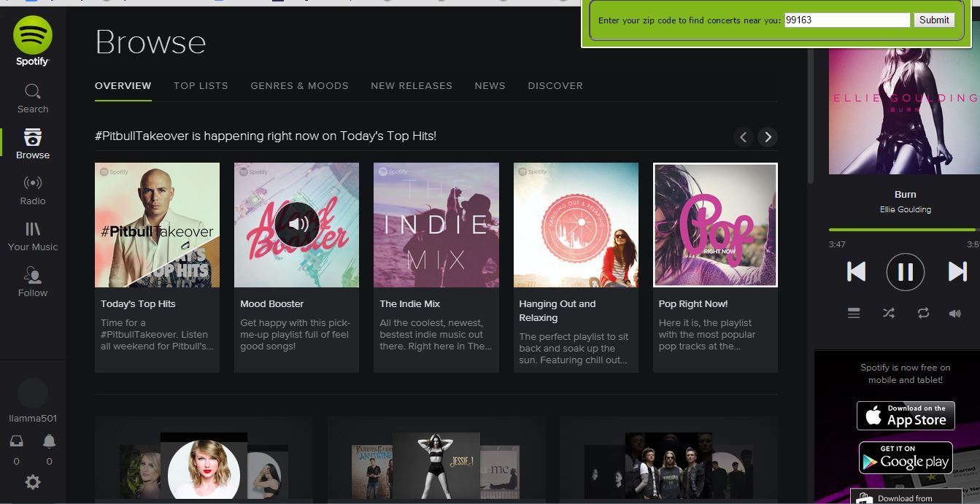Click the Windows Store download badge

906,496
